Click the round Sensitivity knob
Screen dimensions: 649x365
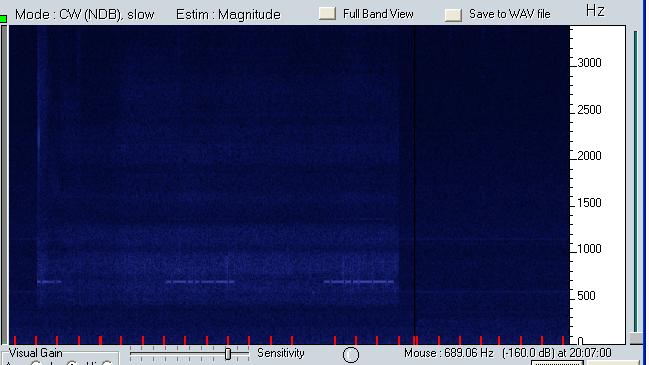pyautogui.click(x=351, y=355)
